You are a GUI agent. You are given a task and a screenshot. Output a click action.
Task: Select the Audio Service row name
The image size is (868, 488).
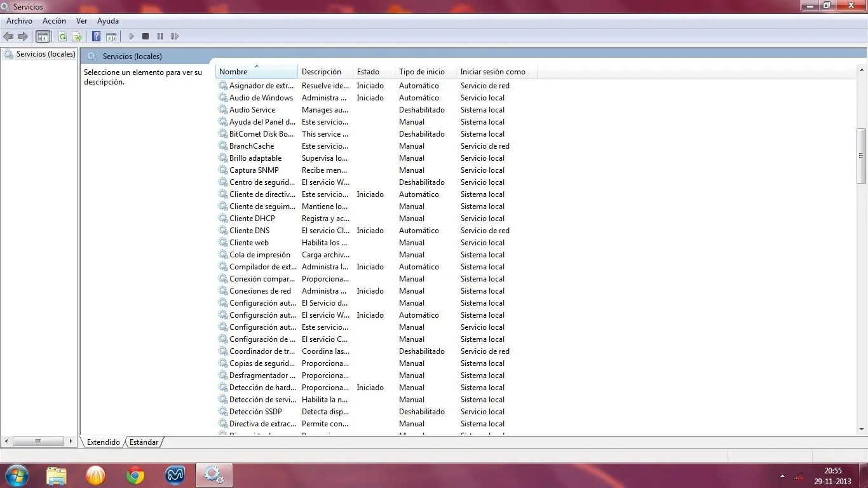(252, 109)
